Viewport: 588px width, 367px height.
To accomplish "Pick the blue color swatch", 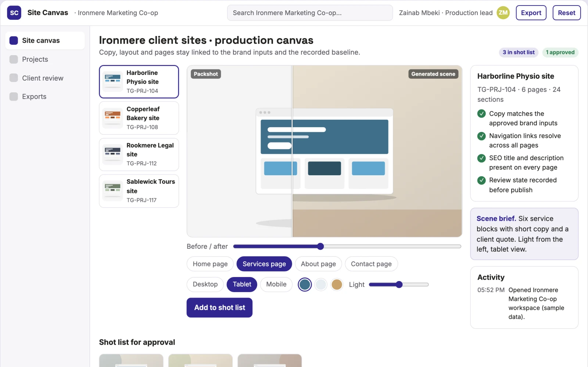I will (305, 284).
